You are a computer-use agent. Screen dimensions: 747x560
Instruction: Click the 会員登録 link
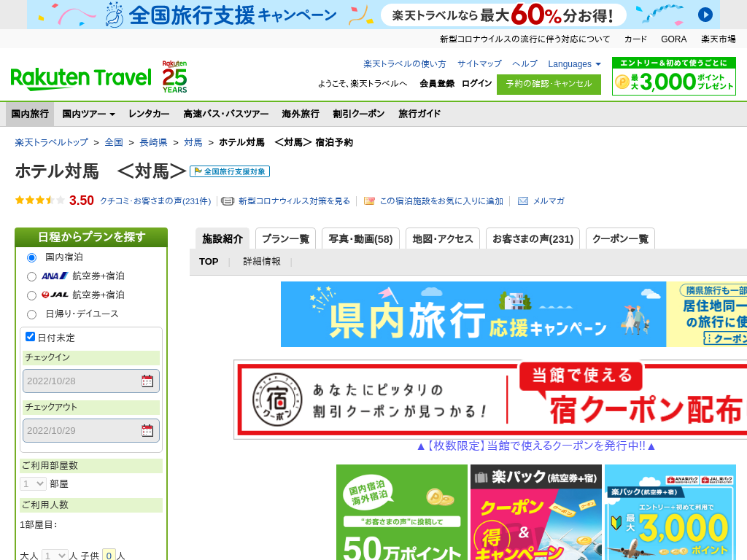[x=437, y=83]
